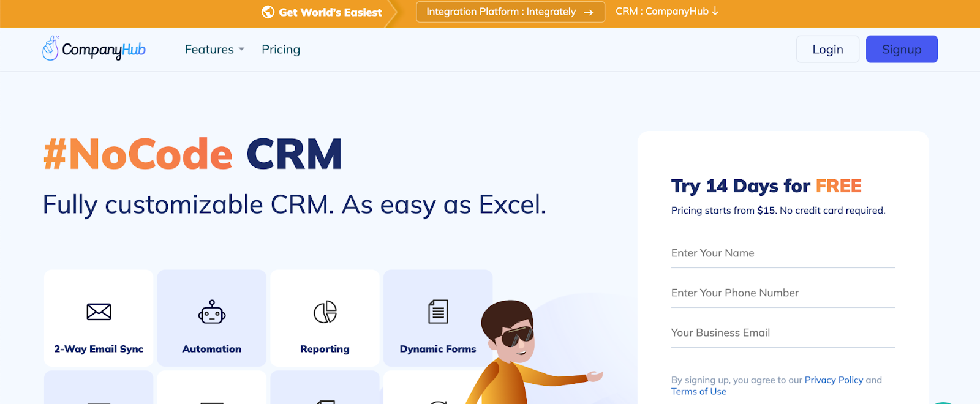Click the #NoCode CRM heading
980x404 pixels.
coord(192,154)
